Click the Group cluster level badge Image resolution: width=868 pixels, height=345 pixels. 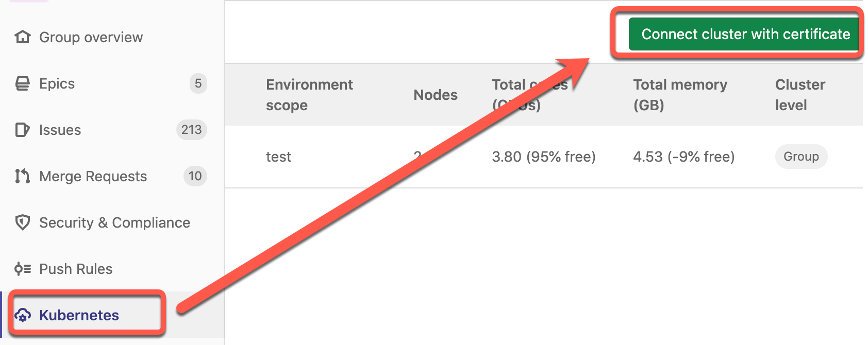801,157
